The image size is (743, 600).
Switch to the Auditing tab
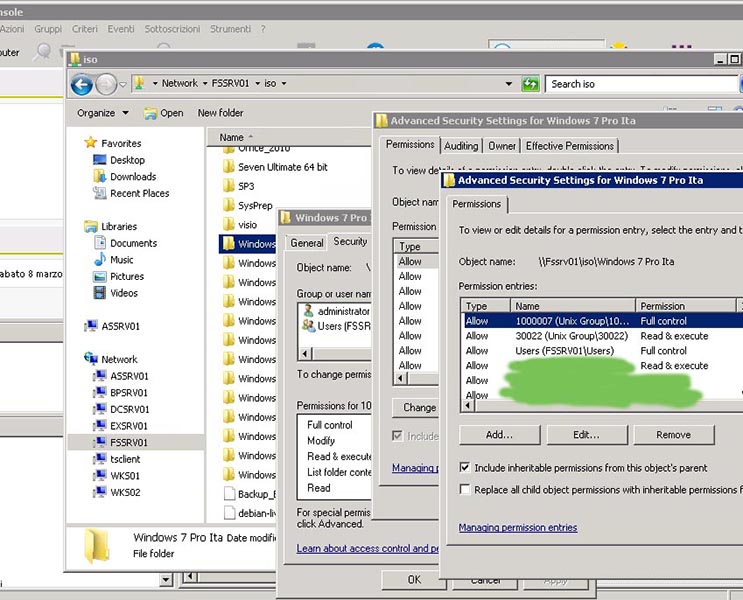461,146
